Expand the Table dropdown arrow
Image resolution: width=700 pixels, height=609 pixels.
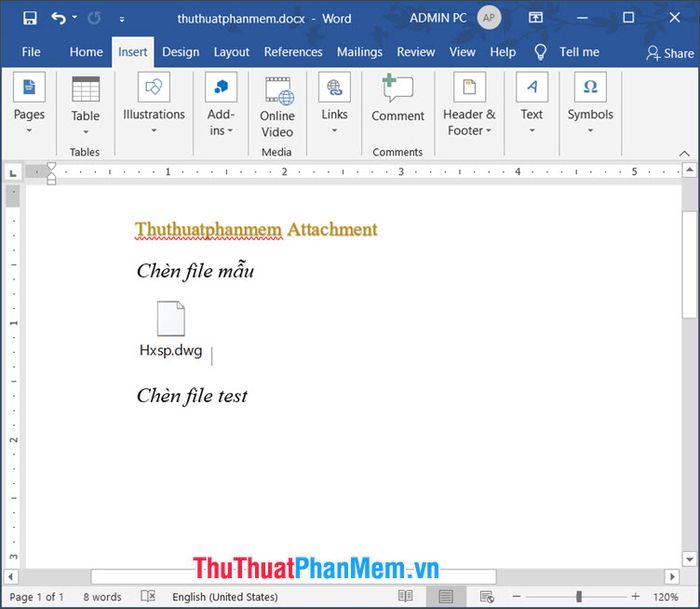(x=85, y=132)
